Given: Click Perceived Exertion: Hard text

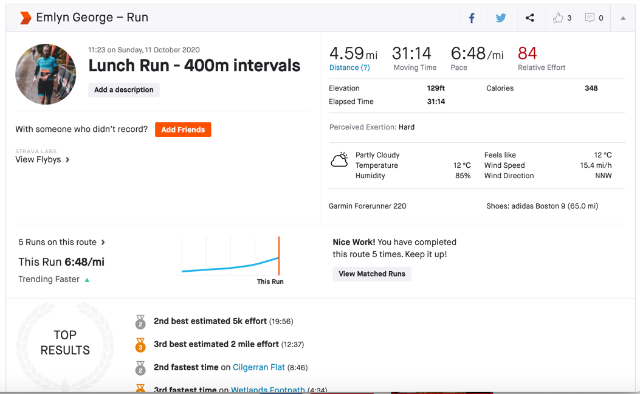Looking at the screenshot, I should [372, 127].
